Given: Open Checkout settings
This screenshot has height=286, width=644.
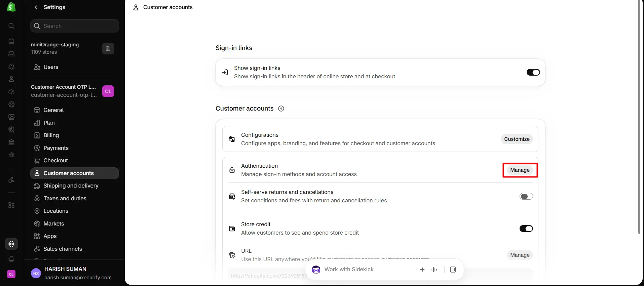Looking at the screenshot, I should pos(74,161).
